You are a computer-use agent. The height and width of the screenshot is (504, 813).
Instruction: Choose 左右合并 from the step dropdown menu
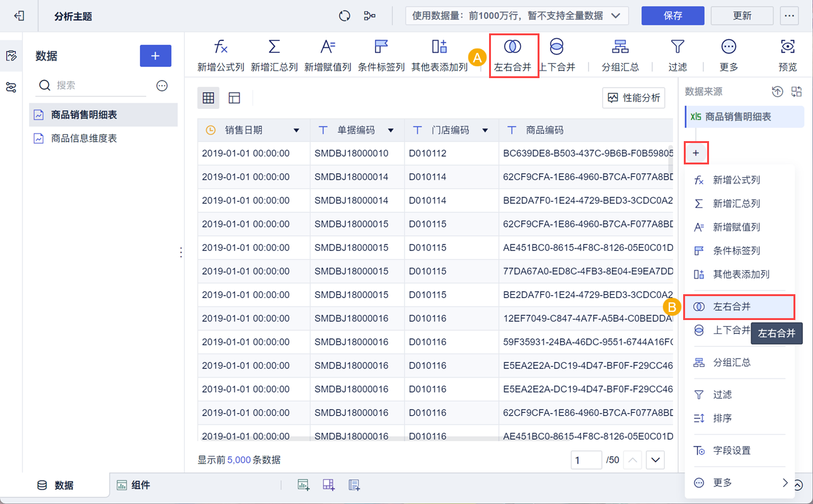point(739,307)
